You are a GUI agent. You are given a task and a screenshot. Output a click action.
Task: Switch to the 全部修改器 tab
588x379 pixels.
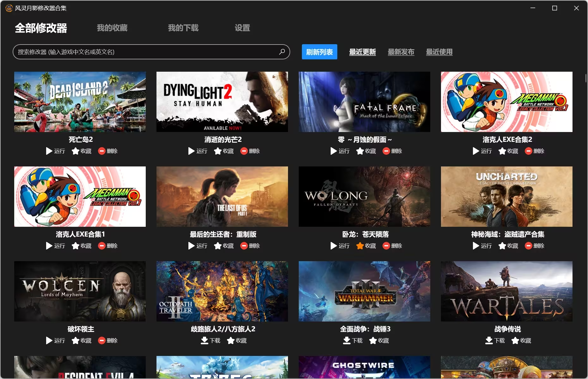(41, 28)
